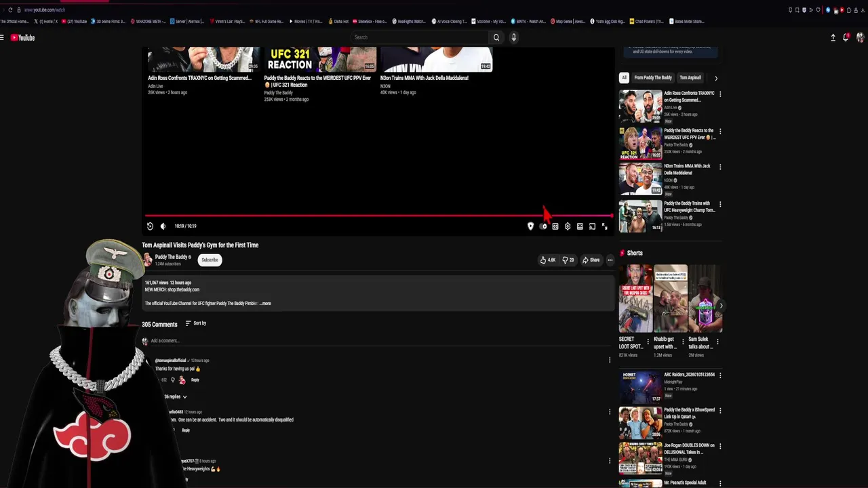The width and height of the screenshot is (868, 488).
Task: Open menu for sidebar WEIRDEST UFC PPV video
Action: pyautogui.click(x=720, y=131)
